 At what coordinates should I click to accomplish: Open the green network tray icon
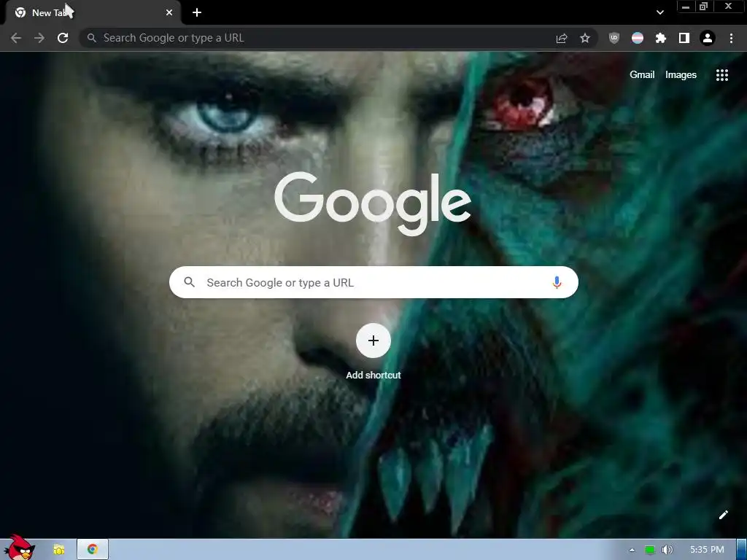pyautogui.click(x=650, y=550)
